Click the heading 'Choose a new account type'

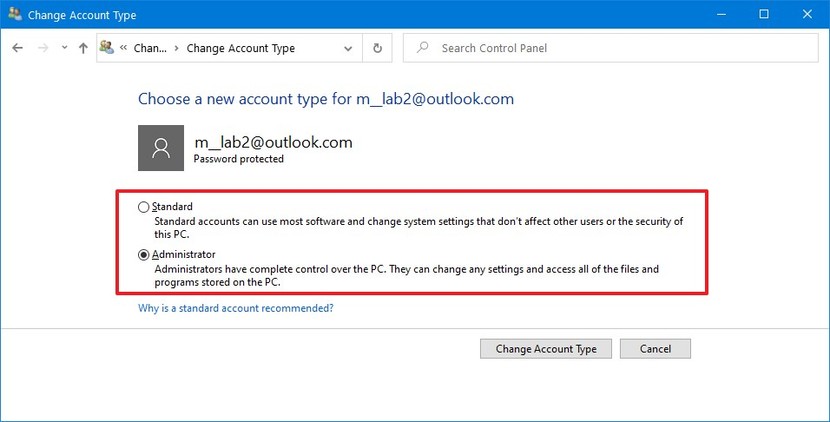point(326,99)
